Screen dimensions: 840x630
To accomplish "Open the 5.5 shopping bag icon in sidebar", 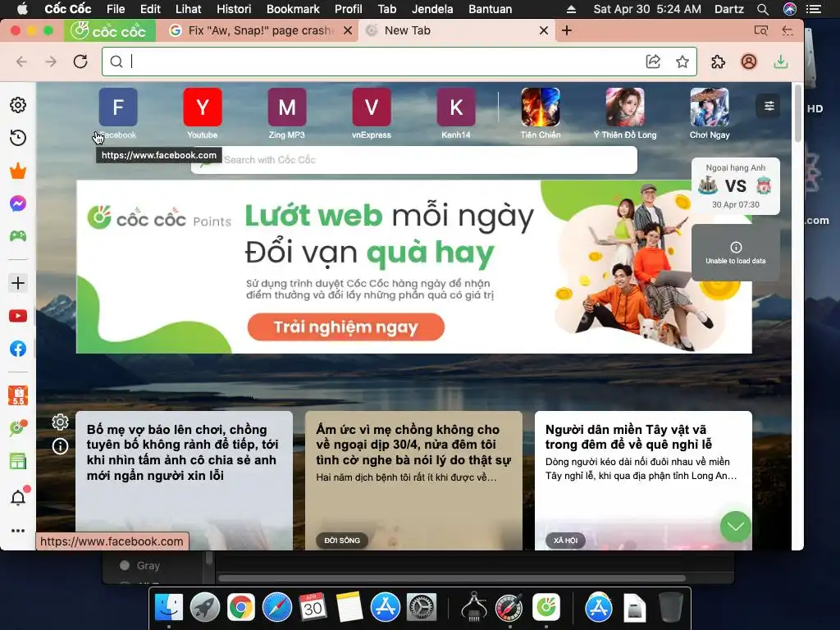I will click(x=18, y=395).
